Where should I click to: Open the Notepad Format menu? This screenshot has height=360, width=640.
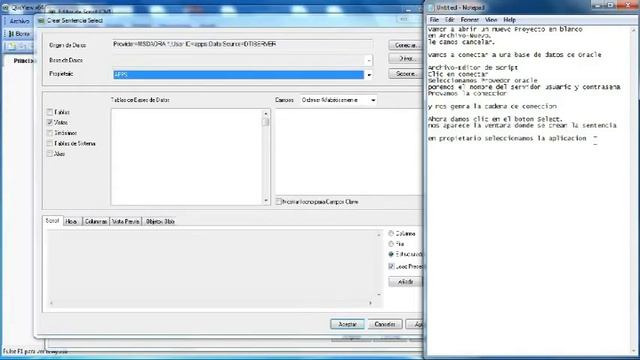pos(469,20)
